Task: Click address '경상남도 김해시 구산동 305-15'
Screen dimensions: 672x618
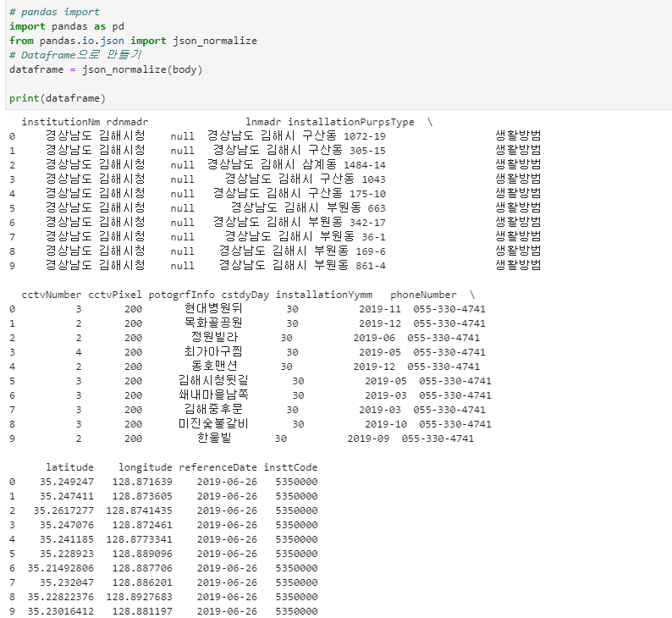Action: coord(300,151)
